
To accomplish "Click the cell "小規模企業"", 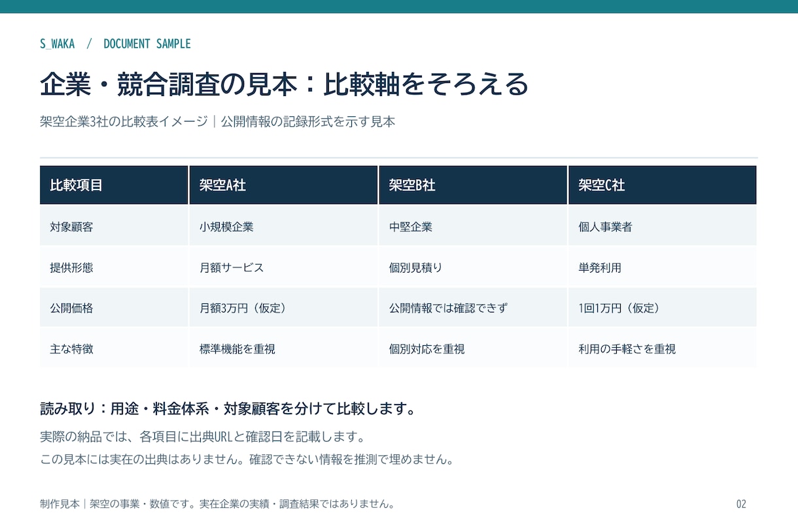I will (x=283, y=227).
